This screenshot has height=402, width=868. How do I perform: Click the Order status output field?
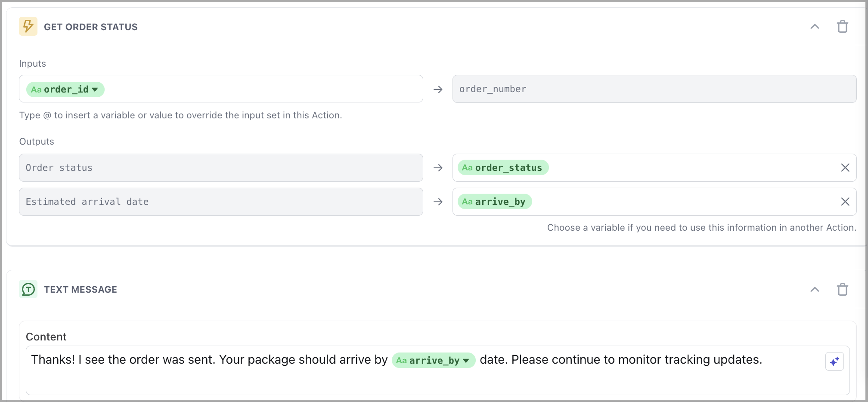point(220,168)
